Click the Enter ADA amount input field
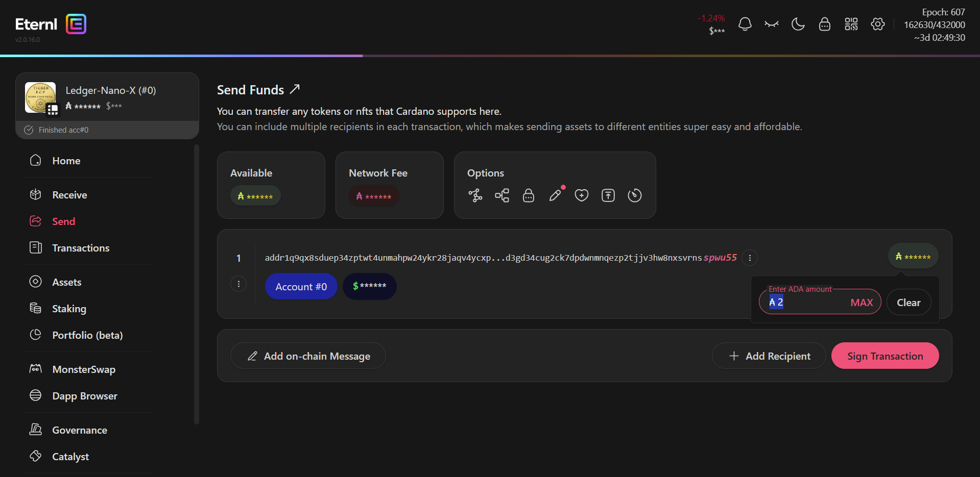This screenshot has height=477, width=980. (812, 303)
